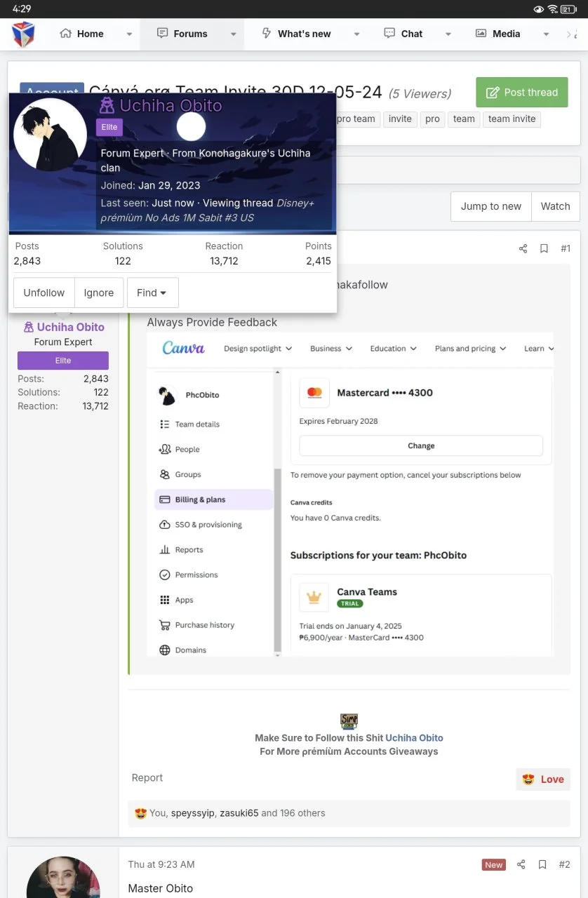Expand the Home dropdown arrow
The width and height of the screenshot is (588, 898).
(129, 34)
